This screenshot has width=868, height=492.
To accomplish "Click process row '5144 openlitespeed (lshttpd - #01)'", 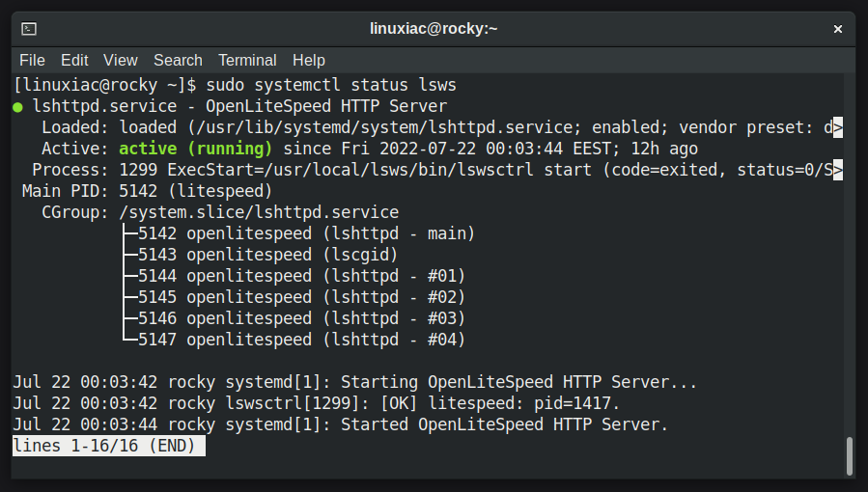I will point(301,276).
